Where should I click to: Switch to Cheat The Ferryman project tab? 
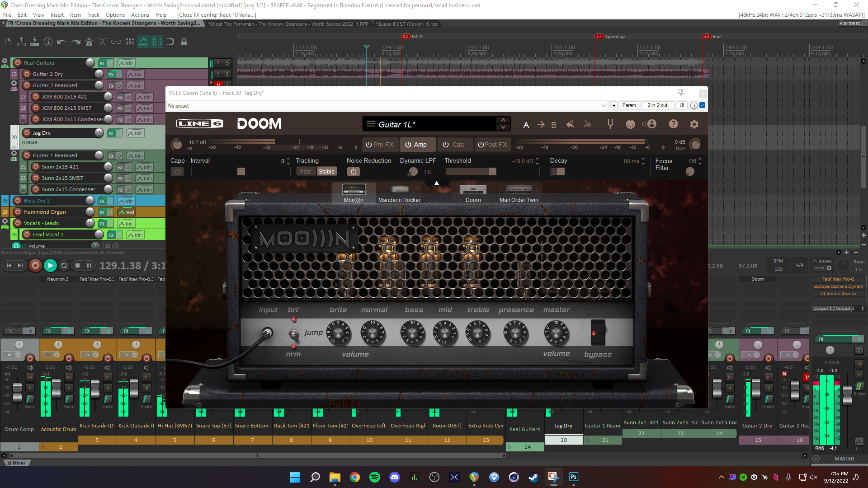pos(288,24)
